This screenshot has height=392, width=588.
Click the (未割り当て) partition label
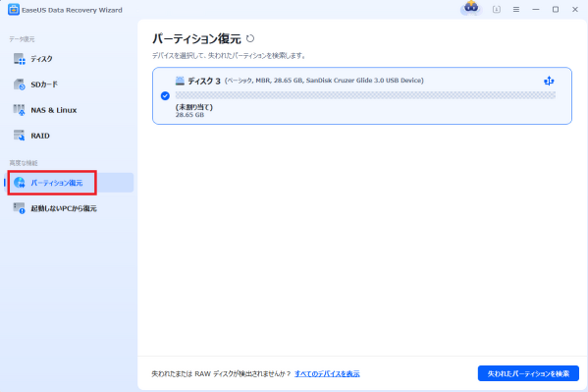pos(194,107)
